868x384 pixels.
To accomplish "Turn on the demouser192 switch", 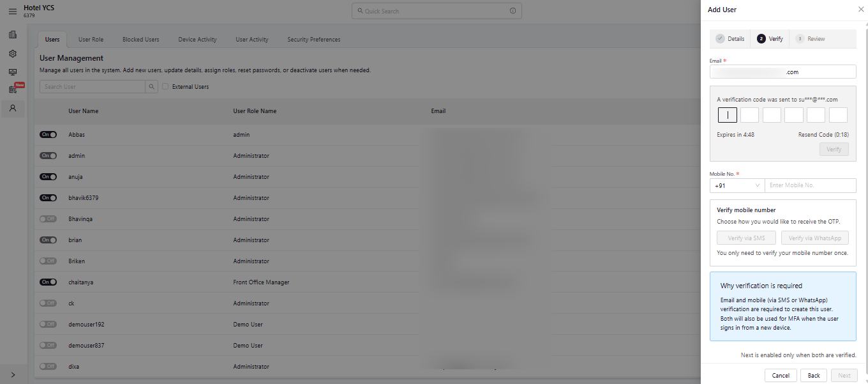I will (48, 325).
